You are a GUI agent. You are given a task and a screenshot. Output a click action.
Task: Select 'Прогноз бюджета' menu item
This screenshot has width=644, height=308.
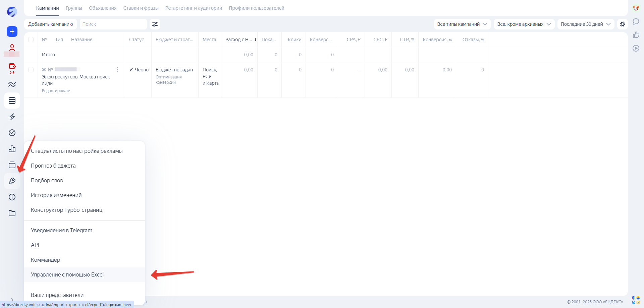click(x=85, y=166)
